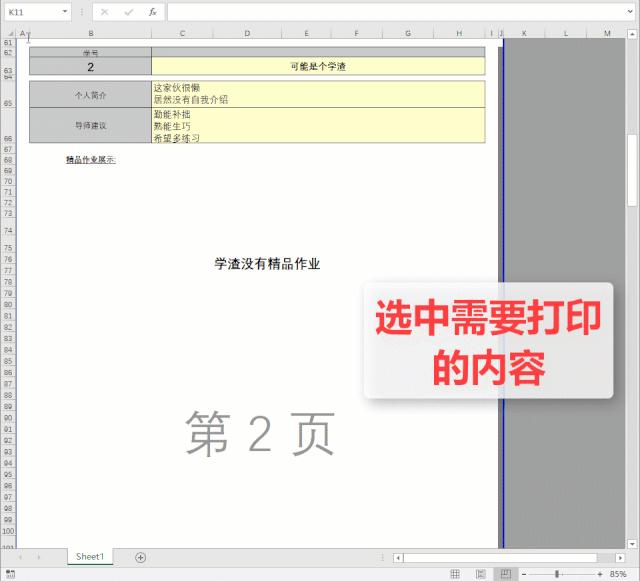Select column E header
Screen dimensions: 640x581
[x=306, y=33]
